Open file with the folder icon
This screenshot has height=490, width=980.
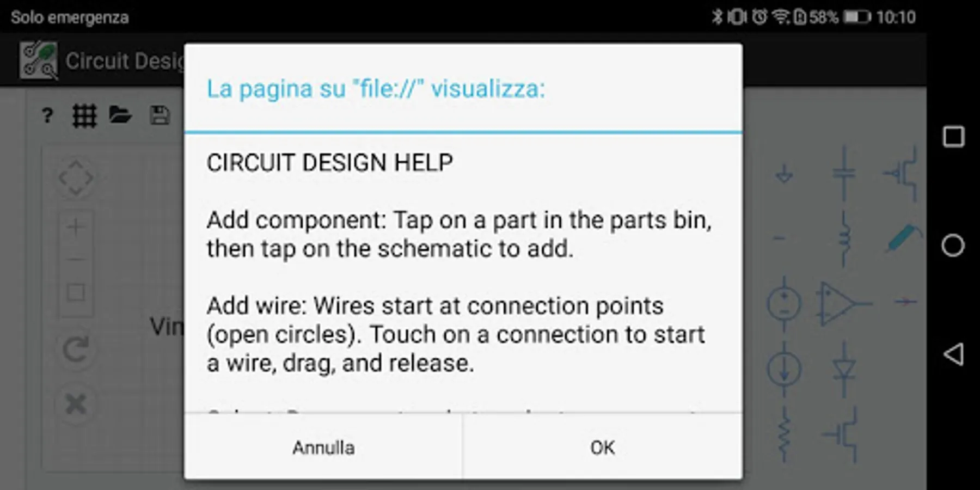click(120, 115)
